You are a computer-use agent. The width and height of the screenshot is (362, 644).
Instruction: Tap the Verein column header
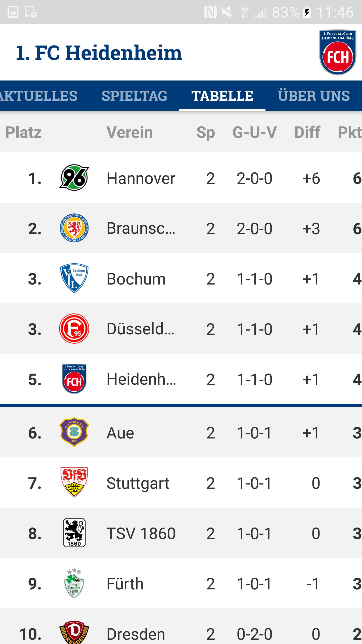point(129,132)
